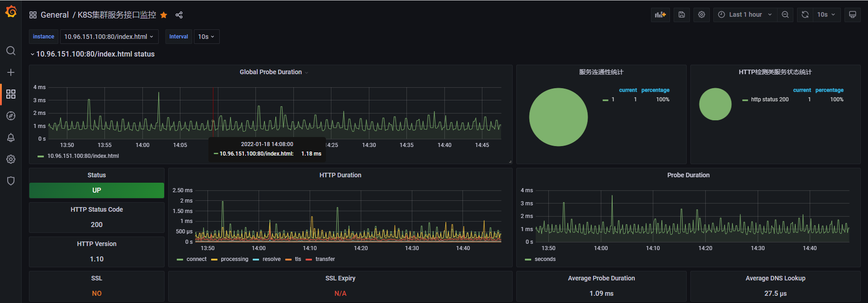Click the cycle view mode monitor icon
Screen dimensions: 868x303
pos(853,14)
